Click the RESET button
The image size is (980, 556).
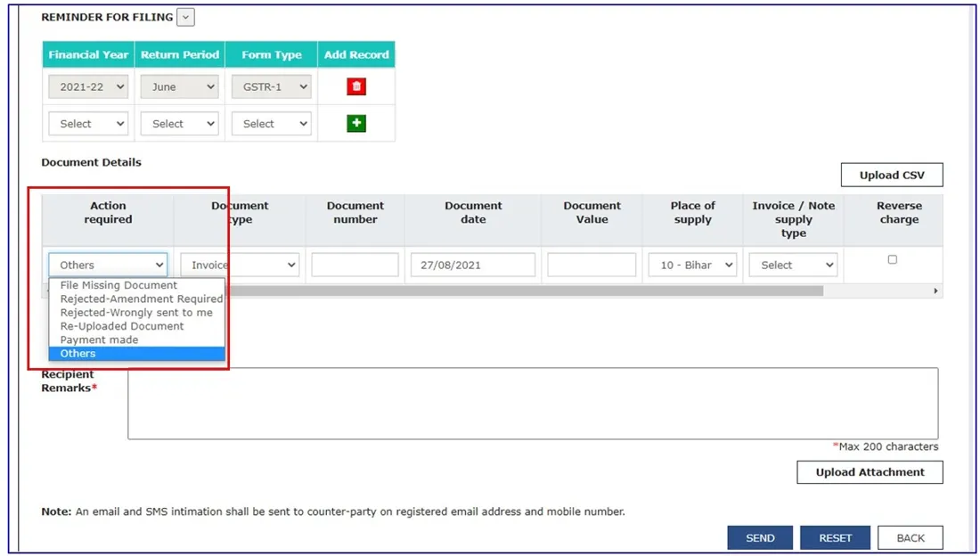coord(836,538)
